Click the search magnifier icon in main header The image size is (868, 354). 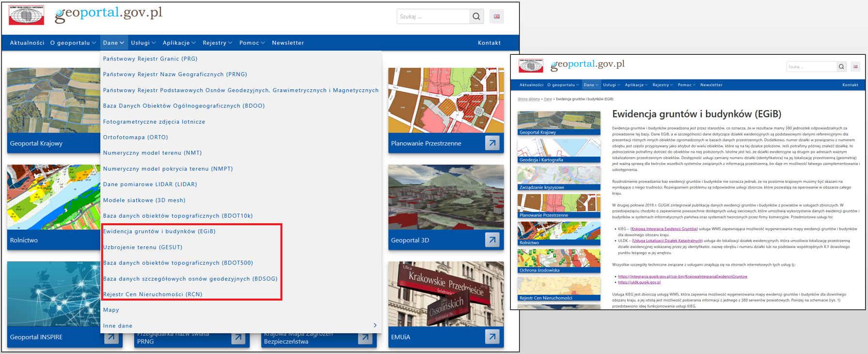pos(476,16)
